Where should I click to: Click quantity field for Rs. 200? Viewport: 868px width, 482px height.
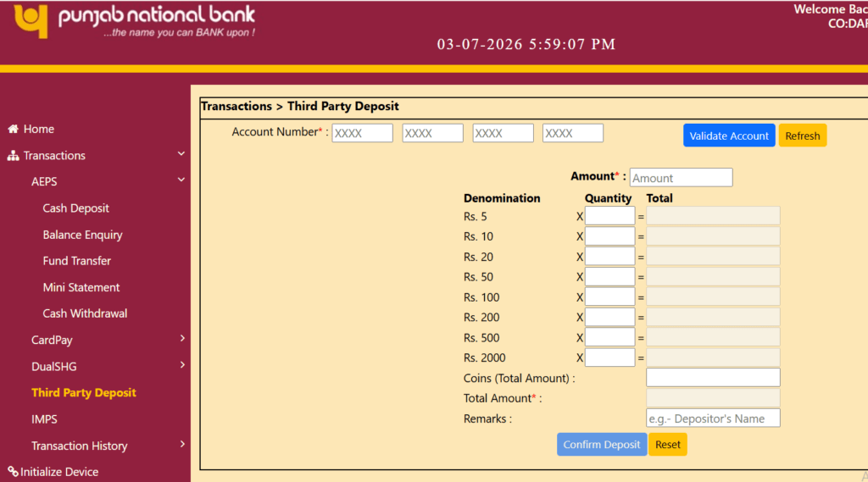[x=609, y=317]
